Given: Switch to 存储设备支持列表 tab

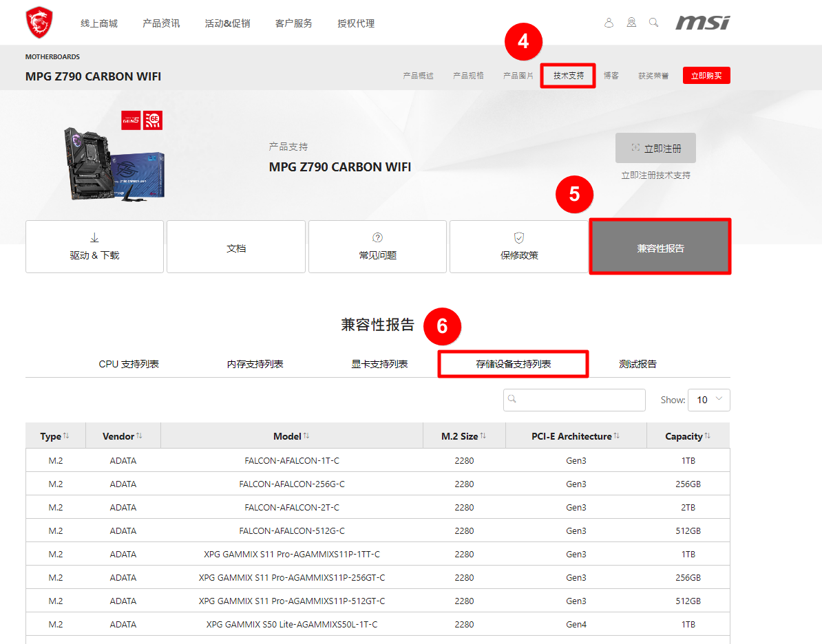Looking at the screenshot, I should (x=513, y=364).
